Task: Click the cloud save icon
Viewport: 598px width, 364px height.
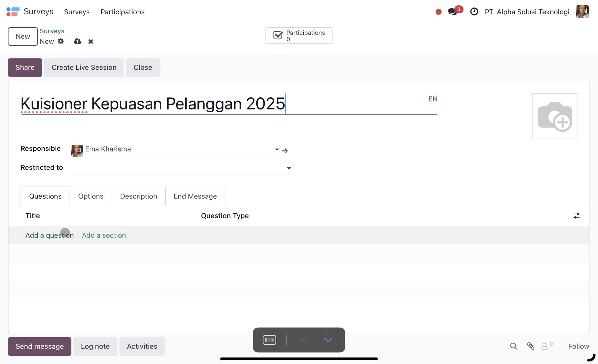Action: (78, 41)
